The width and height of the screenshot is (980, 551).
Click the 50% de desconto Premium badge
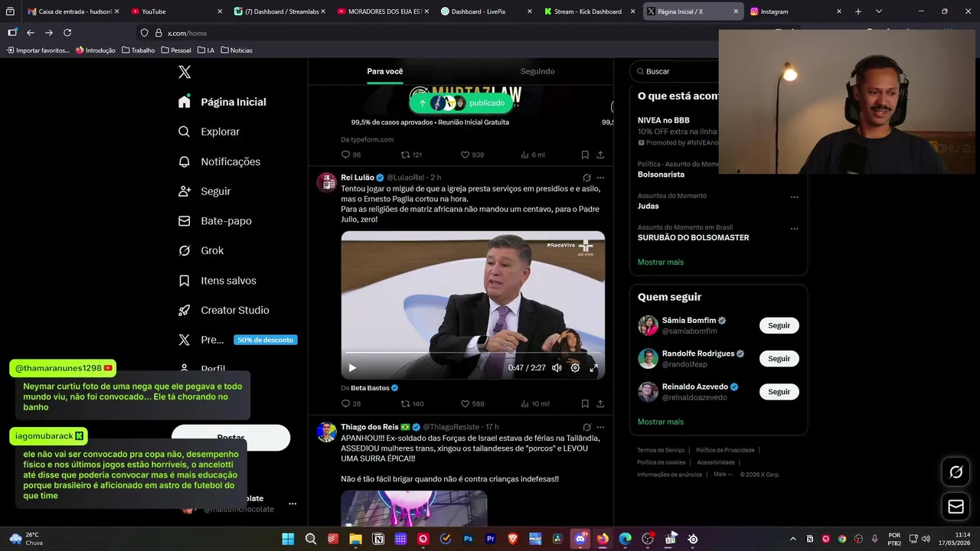point(265,340)
